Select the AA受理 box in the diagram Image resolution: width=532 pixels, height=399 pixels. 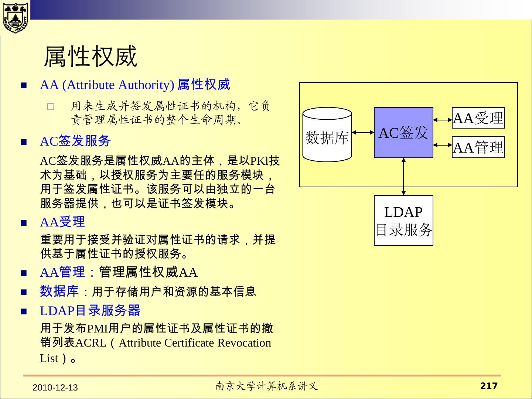[x=478, y=118]
